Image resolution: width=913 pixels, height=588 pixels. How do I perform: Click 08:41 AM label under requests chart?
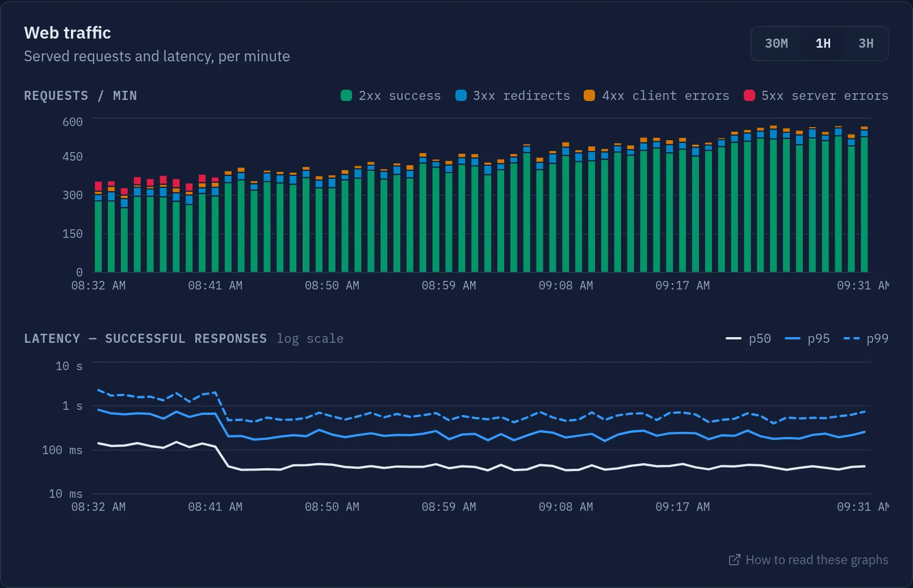pos(215,285)
